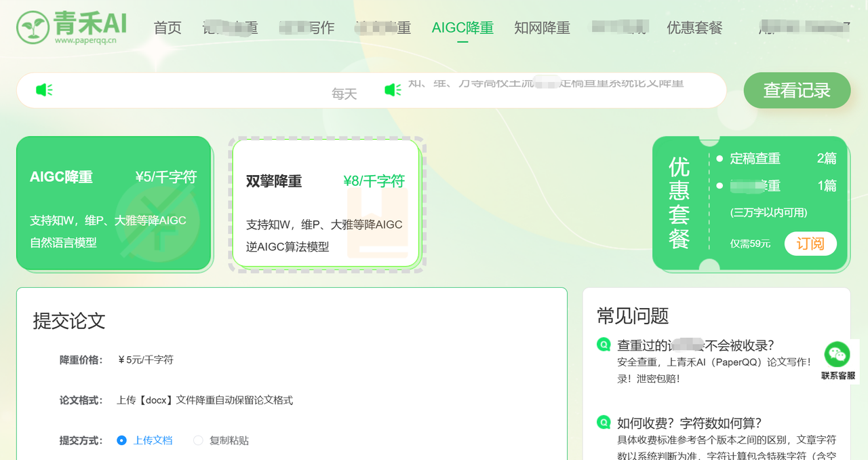The height and width of the screenshot is (460, 868).
Task: Choose the AIGC降重 ¥5/千字符 card
Action: tap(114, 204)
